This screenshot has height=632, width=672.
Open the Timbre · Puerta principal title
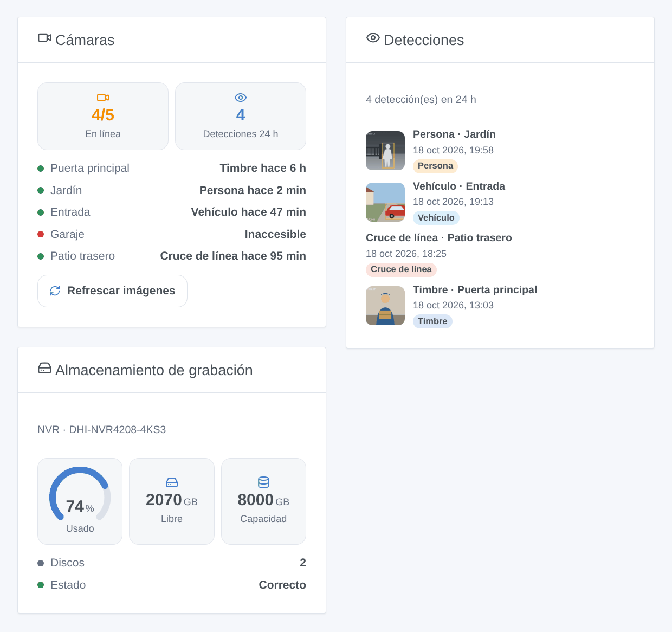(x=475, y=290)
